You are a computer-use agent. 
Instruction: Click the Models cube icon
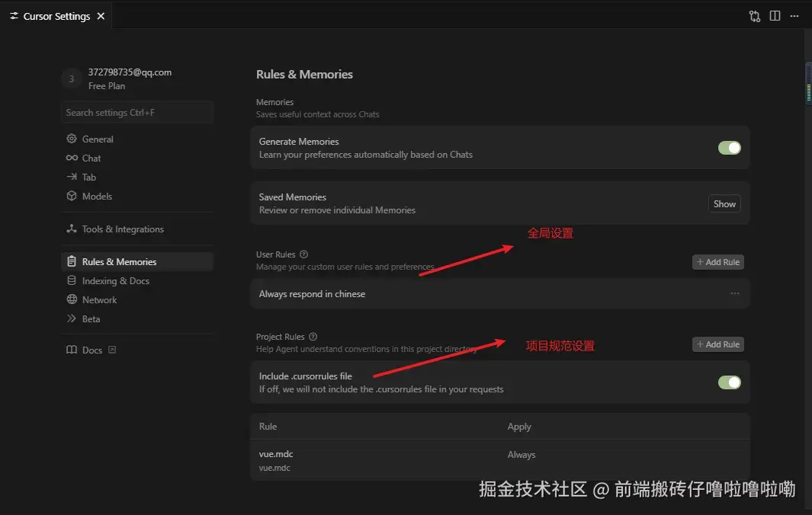point(72,196)
